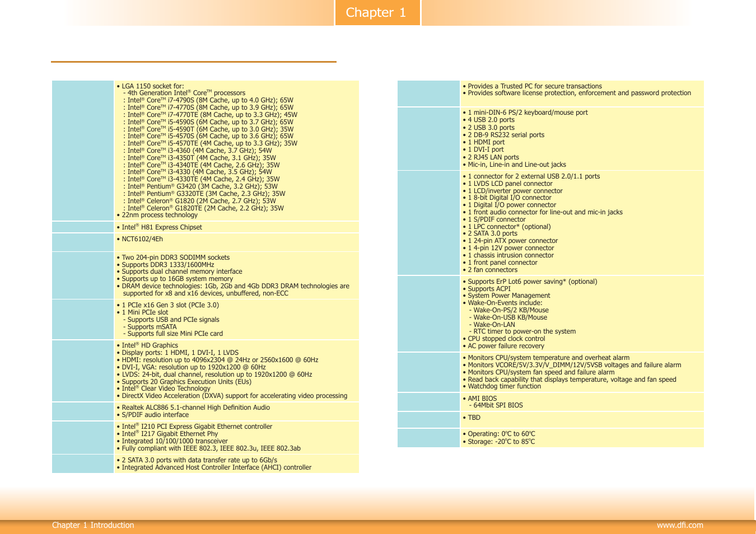The image size is (756, 534).
Task: Select the Core i7-4770TE processor line
Action: click(210, 115)
